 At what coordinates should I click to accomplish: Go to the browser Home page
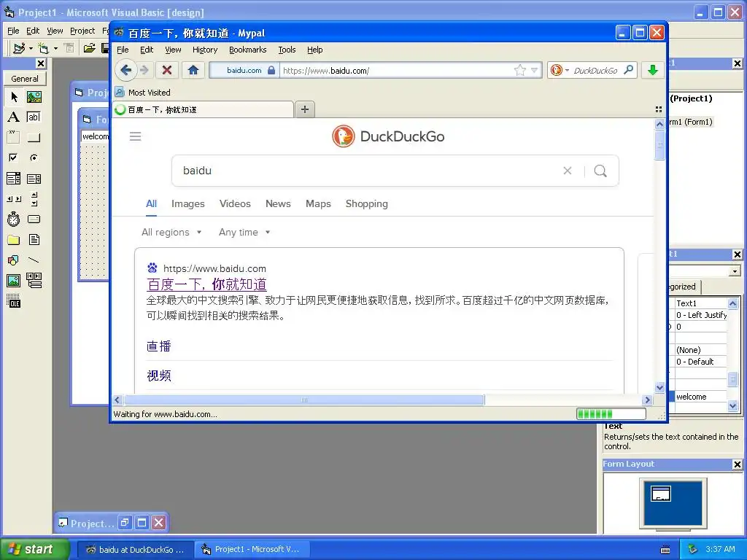coord(193,71)
